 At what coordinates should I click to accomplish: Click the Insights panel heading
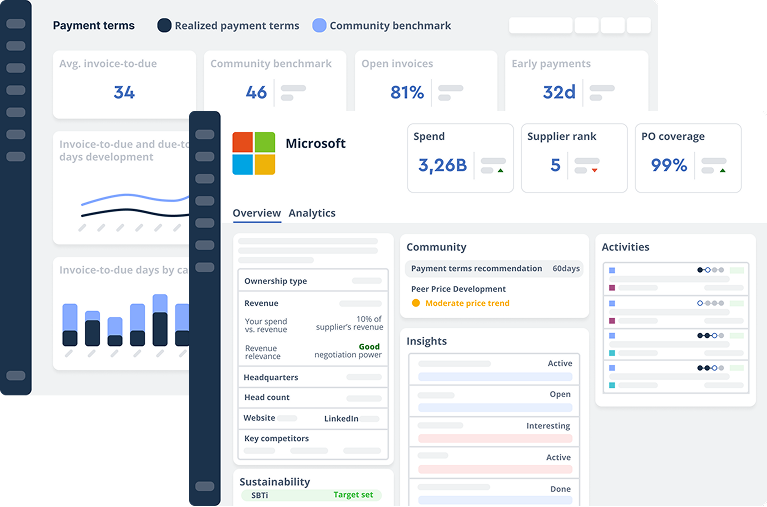point(427,341)
